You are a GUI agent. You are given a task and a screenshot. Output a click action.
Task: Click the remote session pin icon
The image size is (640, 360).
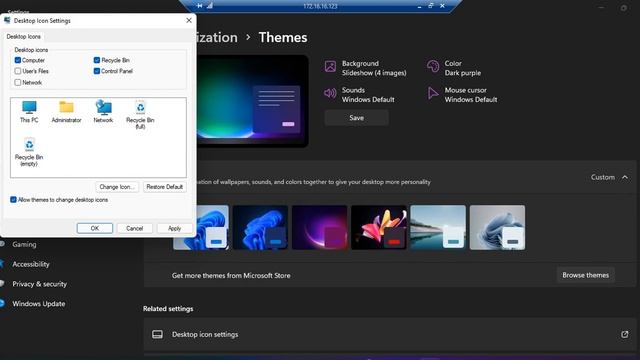[199, 6]
